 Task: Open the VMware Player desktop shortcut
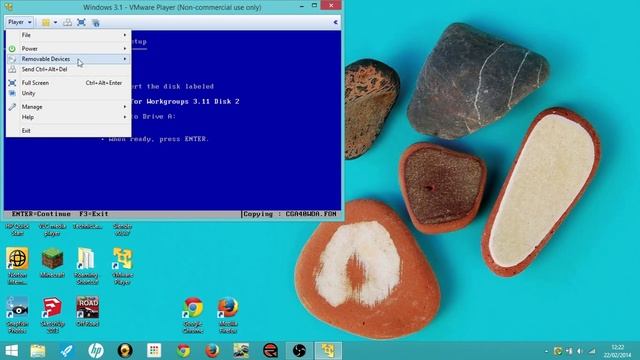[x=122, y=266]
